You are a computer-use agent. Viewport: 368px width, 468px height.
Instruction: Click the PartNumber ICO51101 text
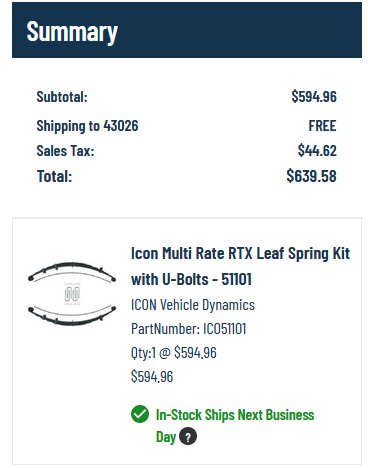coord(189,329)
